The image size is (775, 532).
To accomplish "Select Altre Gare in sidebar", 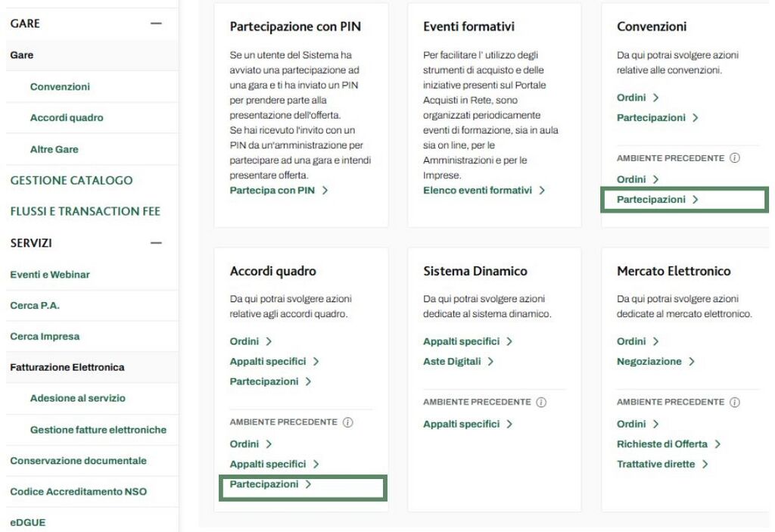I will (x=54, y=150).
